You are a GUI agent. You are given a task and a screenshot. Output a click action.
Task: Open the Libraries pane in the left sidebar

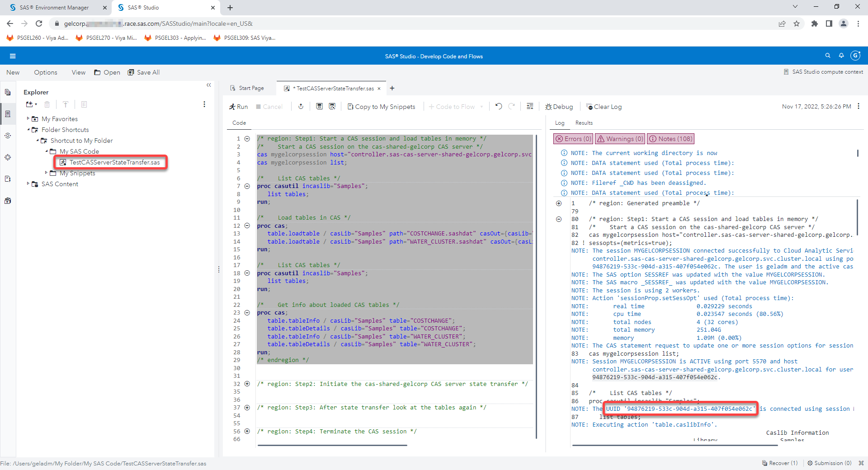tap(8, 201)
